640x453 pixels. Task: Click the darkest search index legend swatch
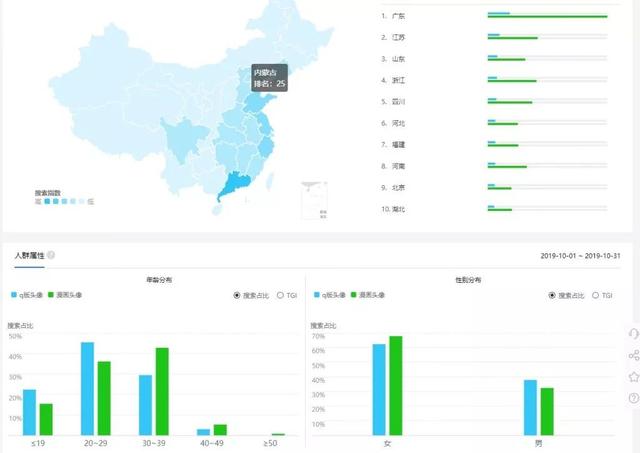click(x=47, y=201)
